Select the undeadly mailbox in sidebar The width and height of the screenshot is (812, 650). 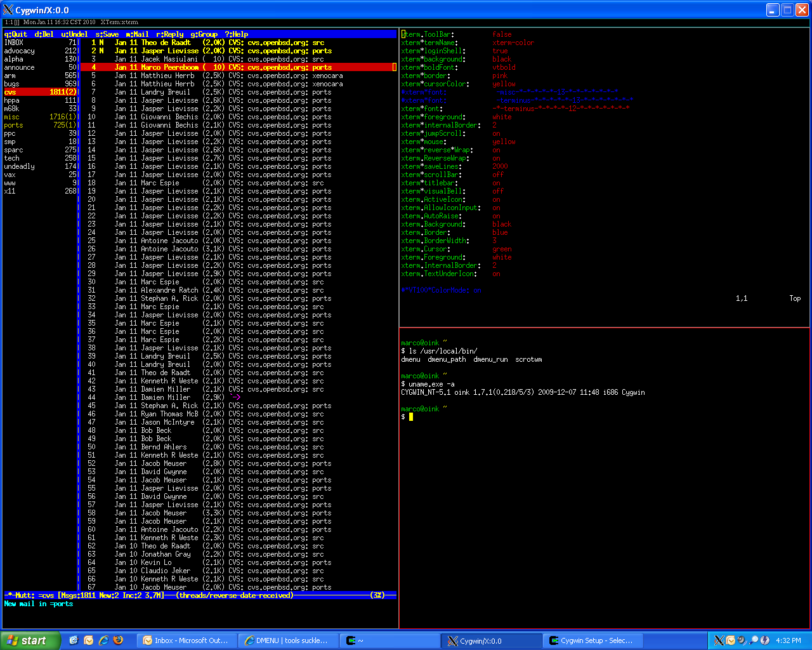(41, 166)
